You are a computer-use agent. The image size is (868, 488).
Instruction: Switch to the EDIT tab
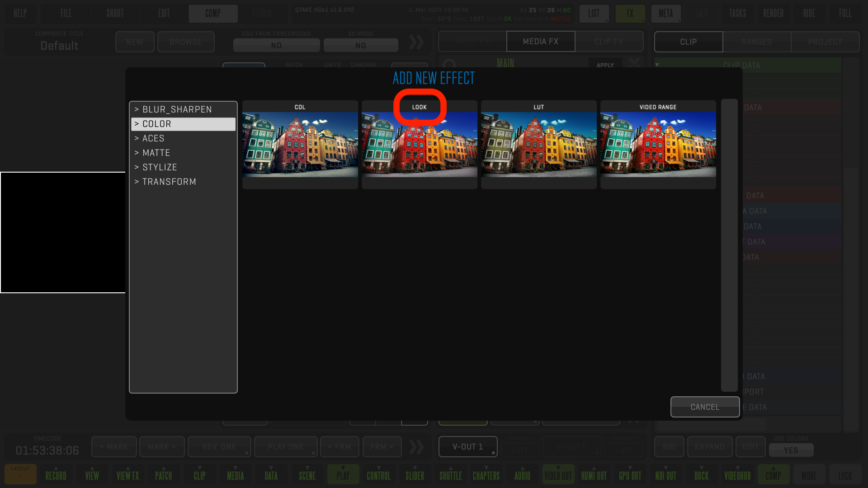(164, 13)
